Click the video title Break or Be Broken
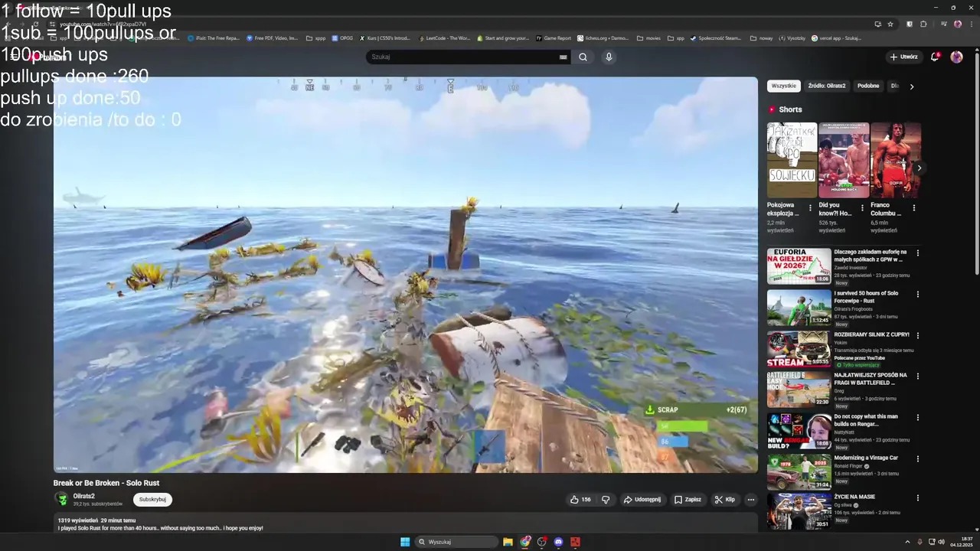This screenshot has height=551, width=980. pos(106,483)
